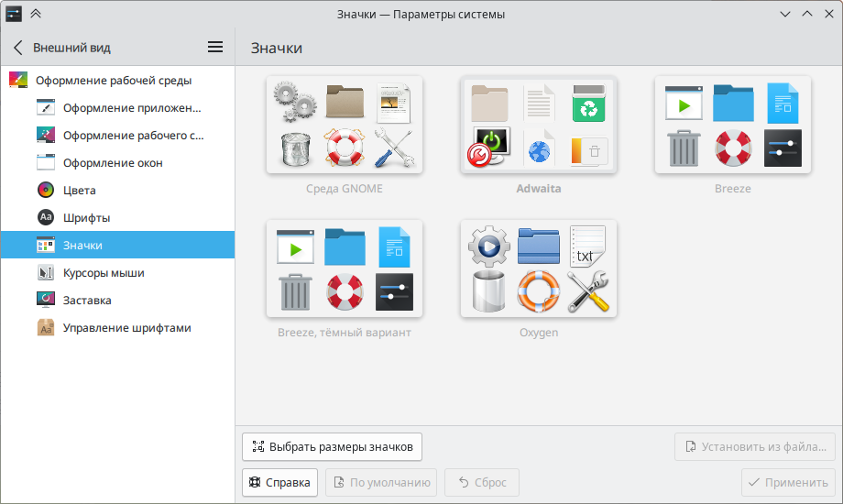
Task: Open the hamburger menu in the sidebar header
Action: [215, 48]
